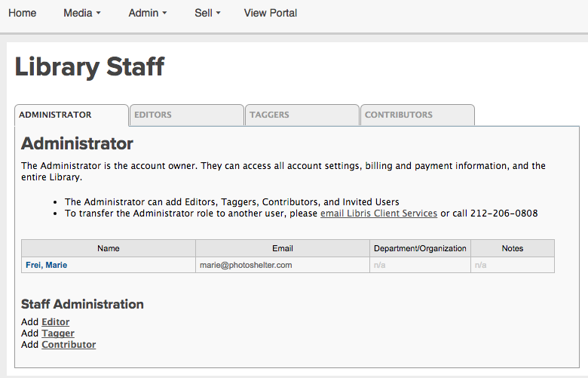Viewport: 588px width, 378px height.
Task: Switch to the Taggers tab
Action: pyautogui.click(x=302, y=115)
